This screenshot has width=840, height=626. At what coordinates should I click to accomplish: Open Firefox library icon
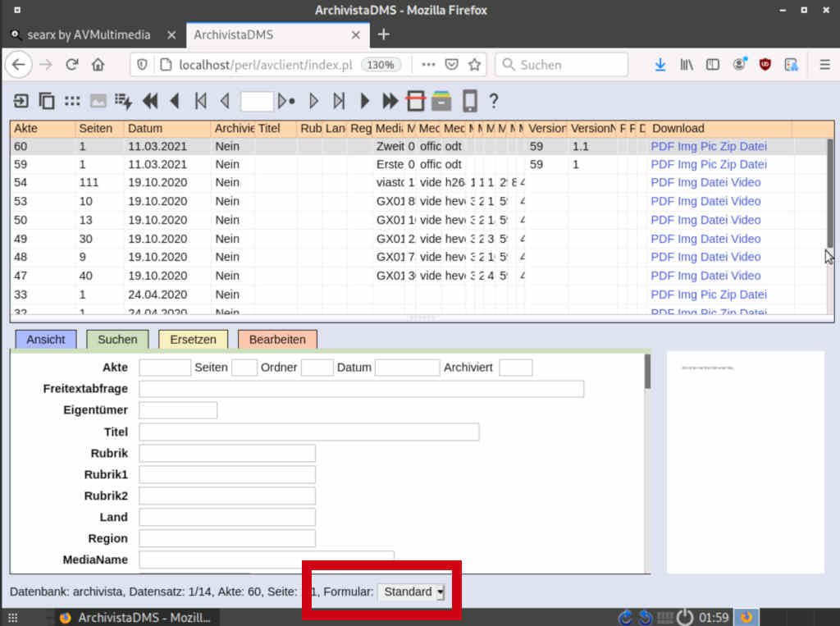(x=687, y=65)
